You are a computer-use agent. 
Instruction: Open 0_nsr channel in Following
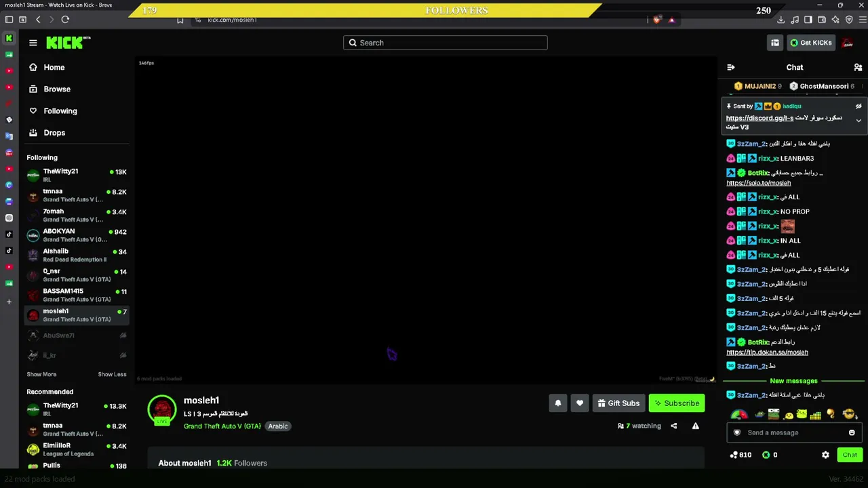(77, 275)
